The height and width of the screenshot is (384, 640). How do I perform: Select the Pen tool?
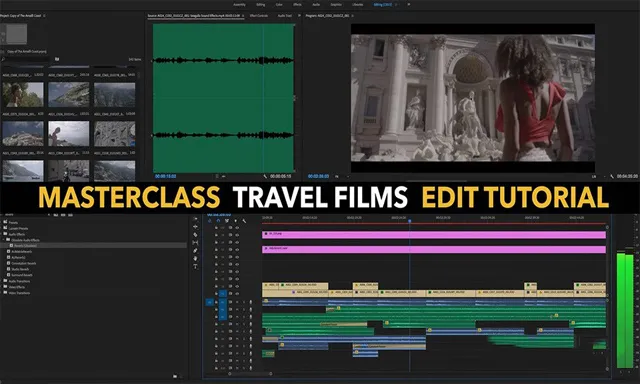(x=195, y=251)
